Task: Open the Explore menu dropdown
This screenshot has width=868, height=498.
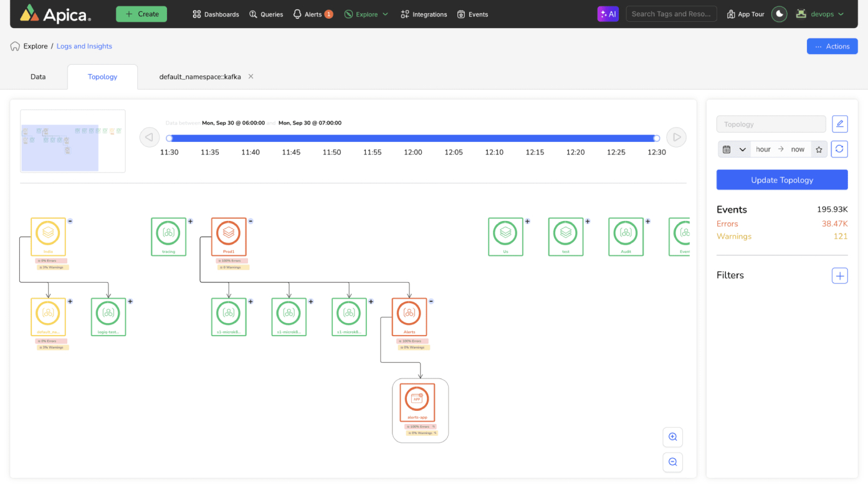Action: tap(366, 14)
